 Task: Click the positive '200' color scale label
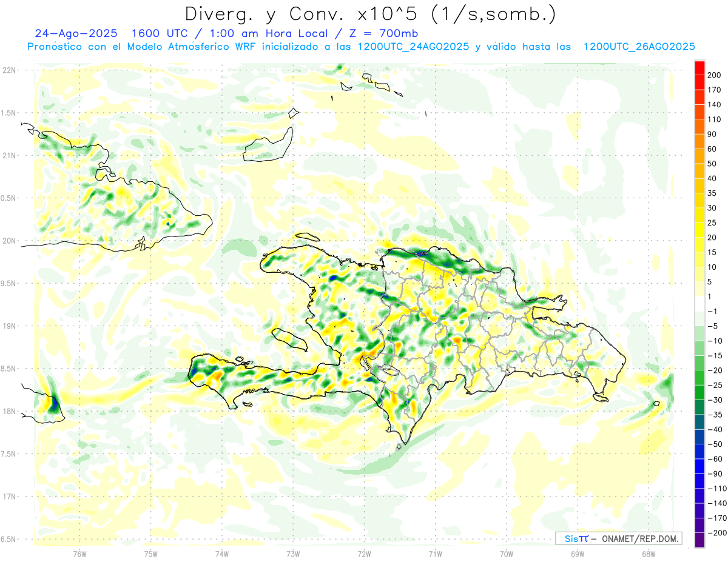(x=714, y=75)
